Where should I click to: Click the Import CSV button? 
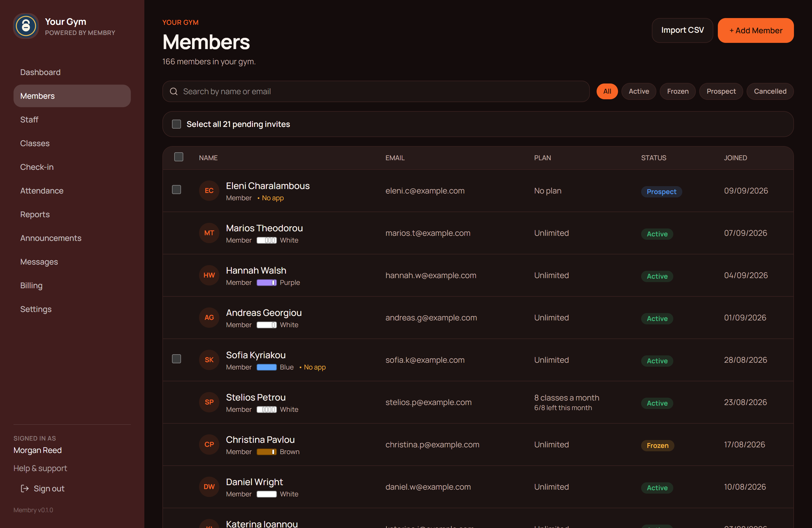pos(682,30)
